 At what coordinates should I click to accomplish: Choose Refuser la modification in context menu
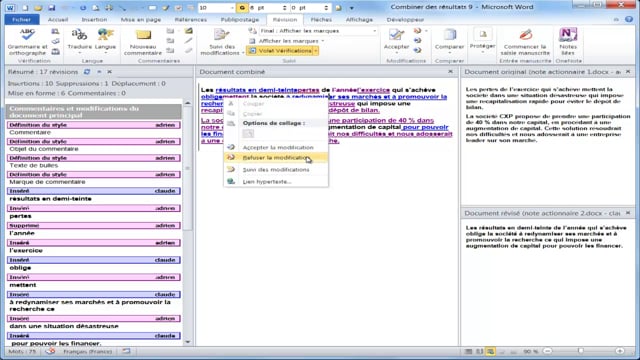point(276,158)
